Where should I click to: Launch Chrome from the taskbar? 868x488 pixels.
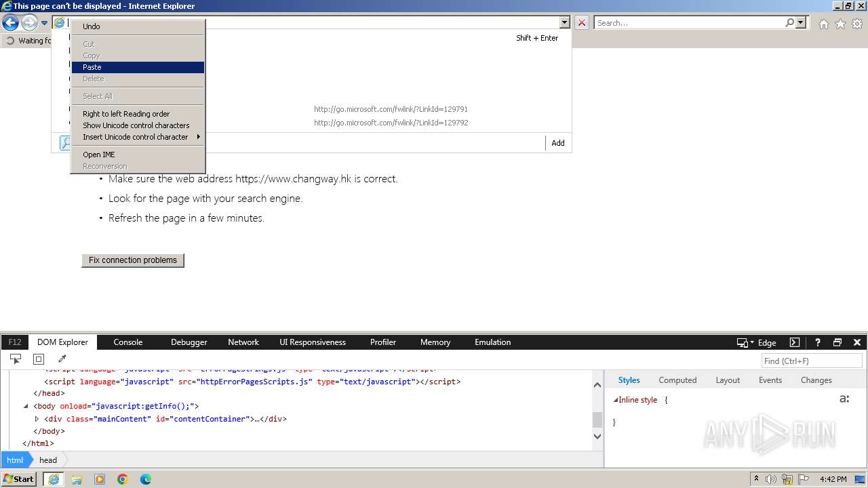coord(123,479)
